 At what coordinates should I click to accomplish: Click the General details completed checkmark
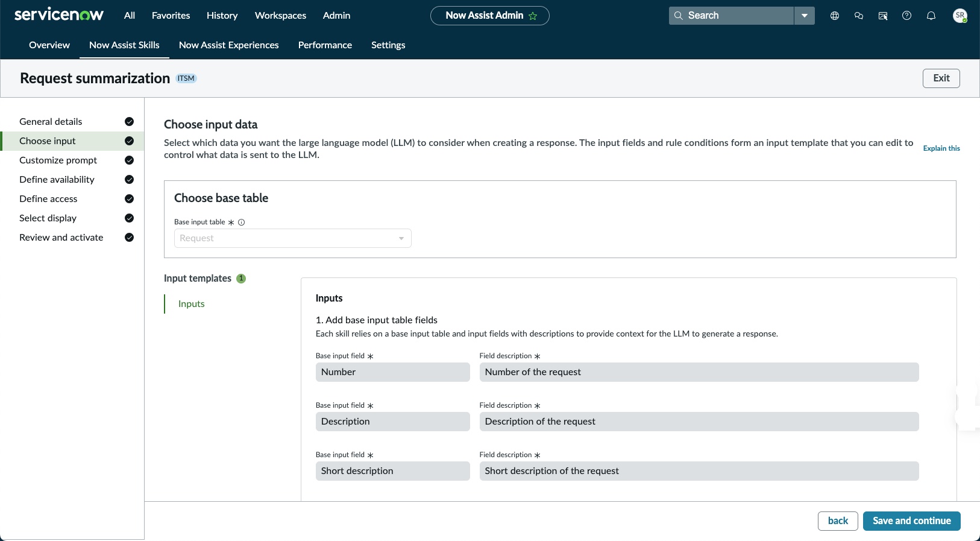click(129, 122)
